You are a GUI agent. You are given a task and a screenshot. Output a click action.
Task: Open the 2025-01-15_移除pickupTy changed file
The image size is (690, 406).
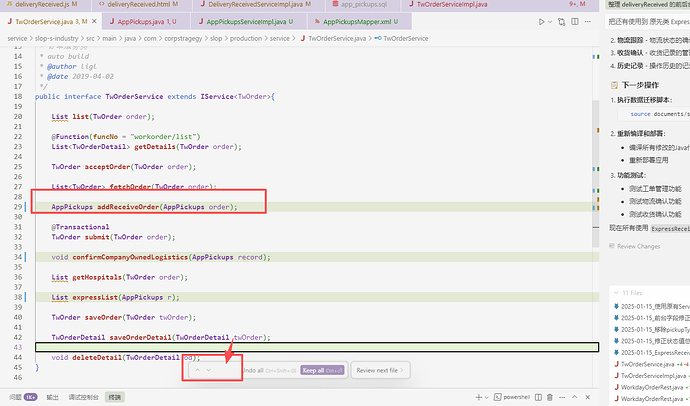click(x=651, y=329)
